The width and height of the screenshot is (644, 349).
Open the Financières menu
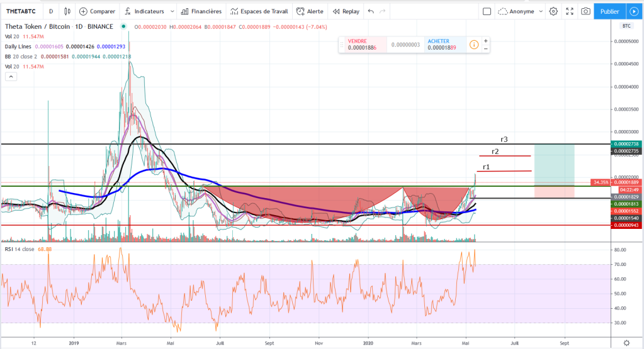pyautogui.click(x=201, y=11)
